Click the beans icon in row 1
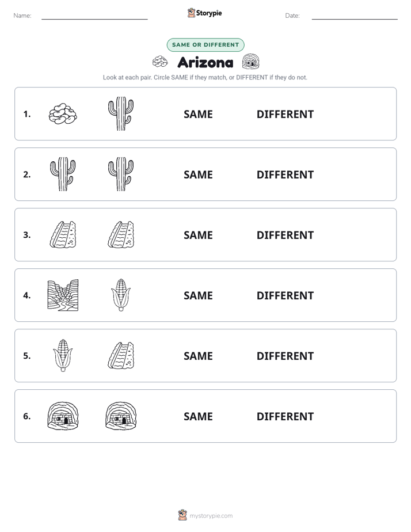 (63, 114)
